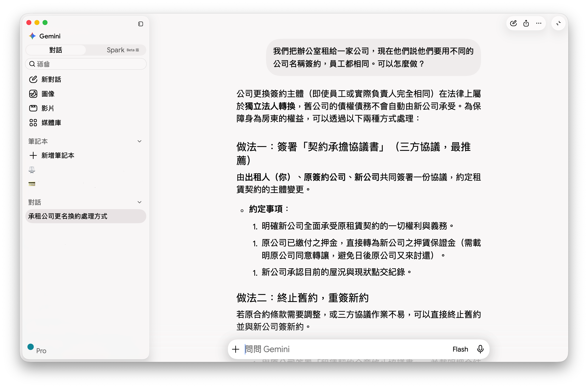Click heading 做法二：終止舊約，重簽新約
Screen dimensions: 588x388
coord(302,298)
